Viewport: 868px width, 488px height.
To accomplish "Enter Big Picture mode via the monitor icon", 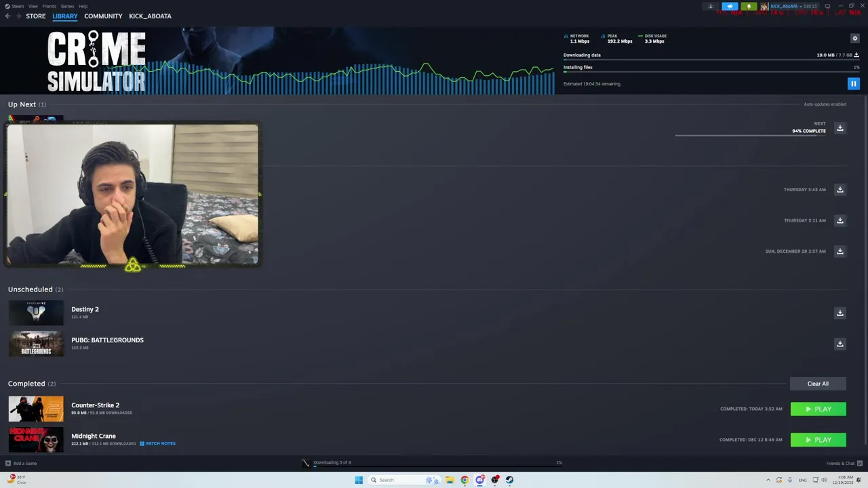I will [x=827, y=6].
